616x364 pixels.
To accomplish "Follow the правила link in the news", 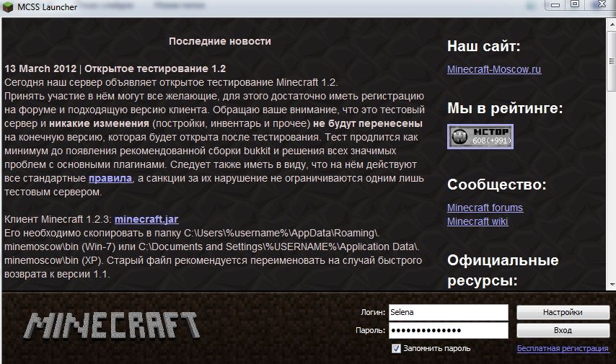I will point(110,178).
